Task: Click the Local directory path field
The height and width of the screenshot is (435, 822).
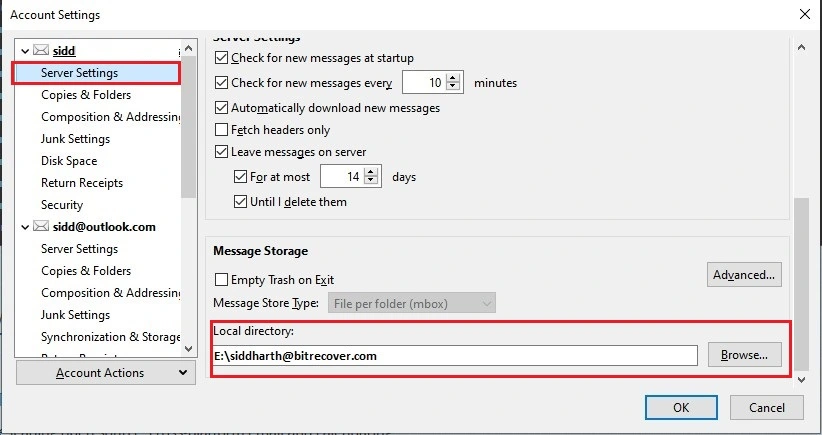Action: coord(455,355)
